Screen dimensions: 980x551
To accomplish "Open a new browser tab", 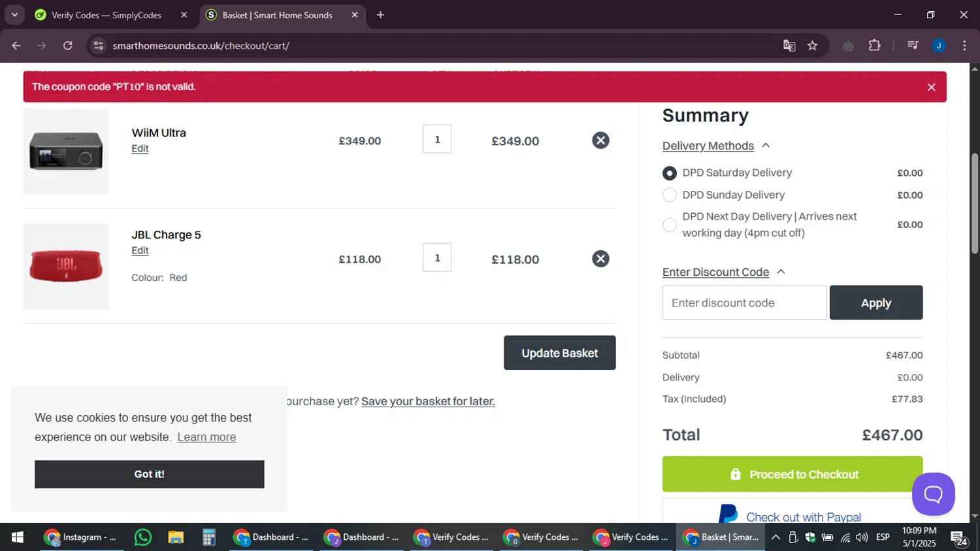I will (380, 15).
